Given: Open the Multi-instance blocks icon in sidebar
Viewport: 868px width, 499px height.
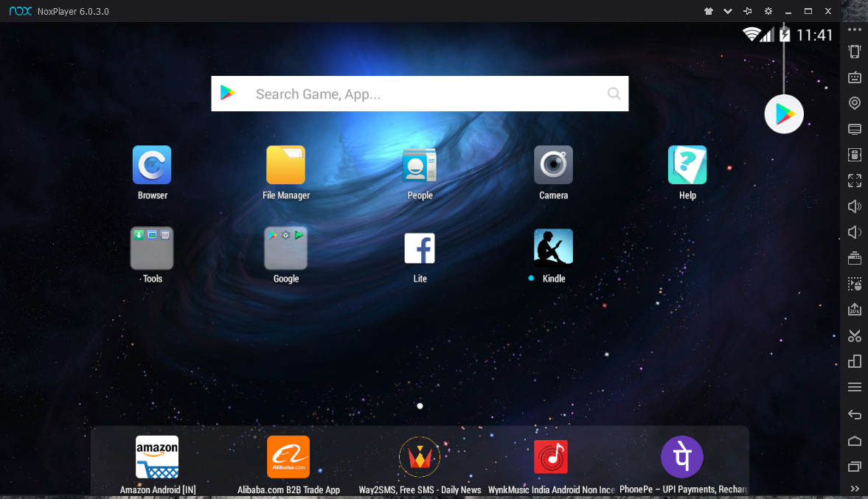Looking at the screenshot, I should [855, 361].
